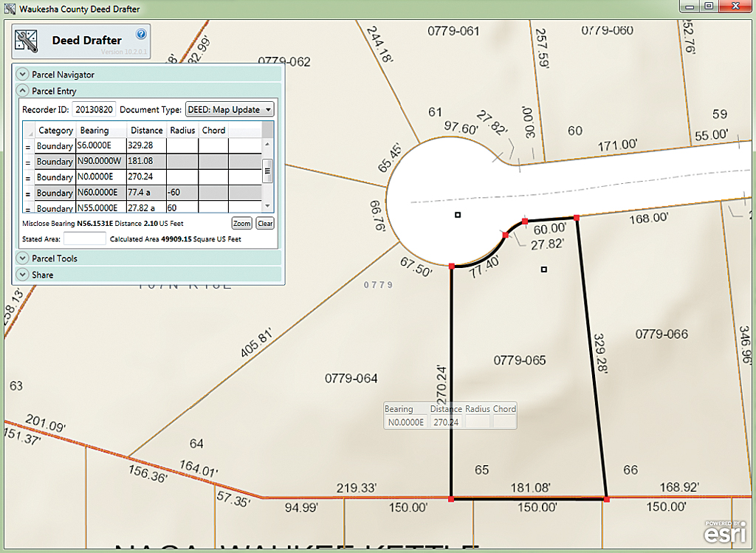
Task: Click the parcel label 0779-066 on the map
Action: (x=661, y=334)
